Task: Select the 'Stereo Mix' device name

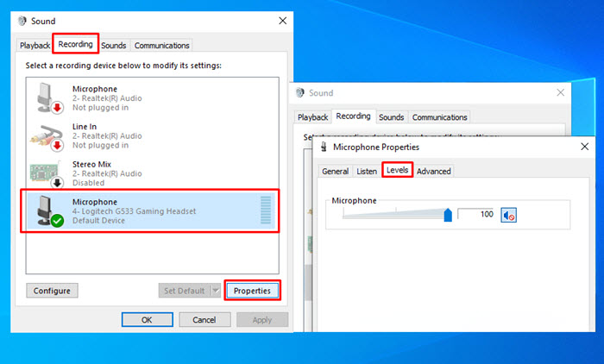Action: point(91,164)
